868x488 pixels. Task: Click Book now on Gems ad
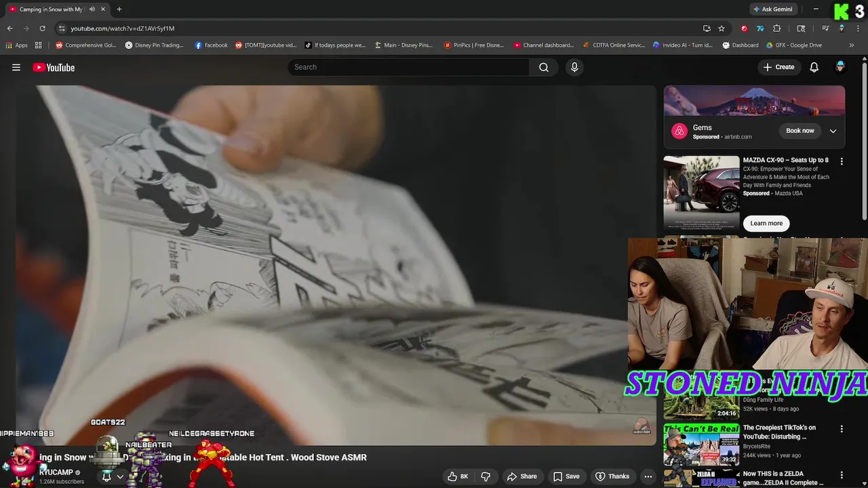pos(800,131)
